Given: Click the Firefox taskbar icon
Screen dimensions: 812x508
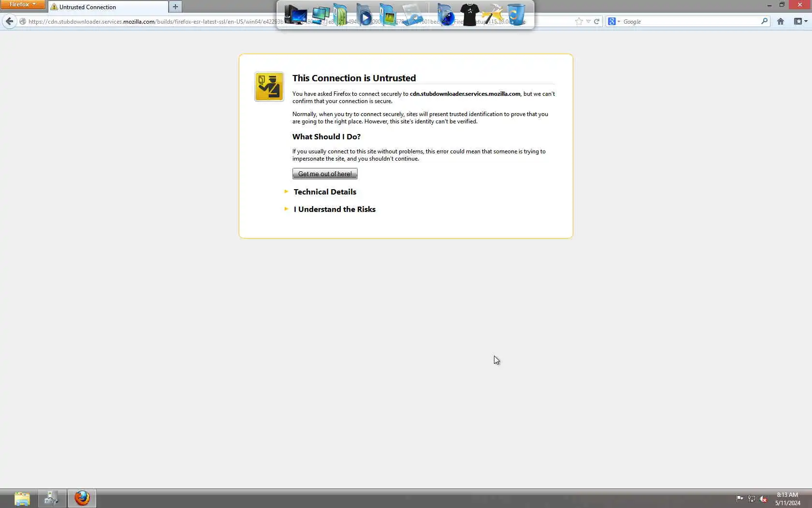Looking at the screenshot, I should [x=82, y=498].
